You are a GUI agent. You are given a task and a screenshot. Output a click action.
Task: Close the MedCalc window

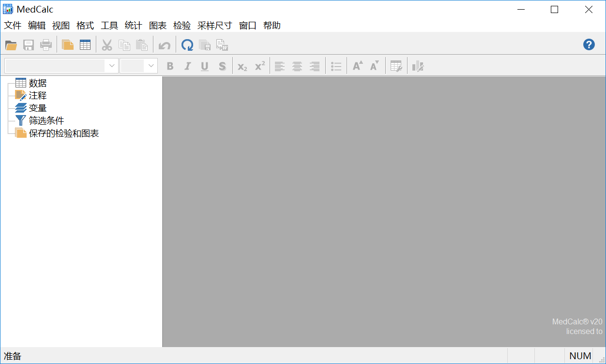point(589,9)
